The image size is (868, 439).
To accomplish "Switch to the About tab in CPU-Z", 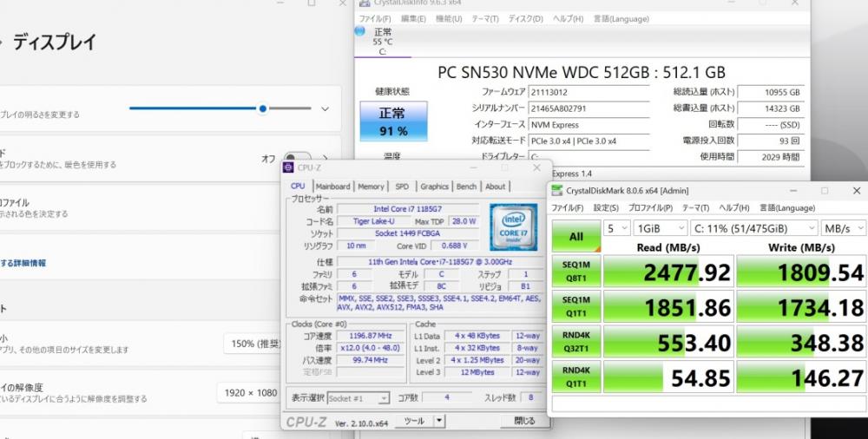I will click(496, 187).
